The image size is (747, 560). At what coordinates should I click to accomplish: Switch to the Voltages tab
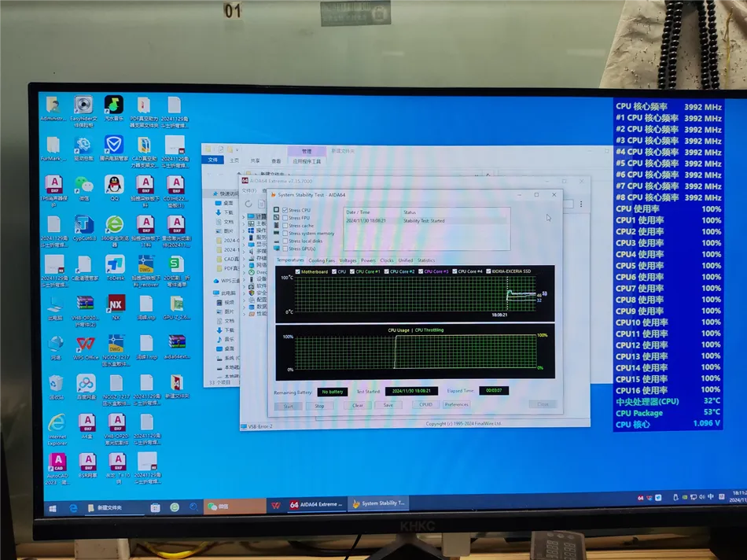tap(348, 260)
